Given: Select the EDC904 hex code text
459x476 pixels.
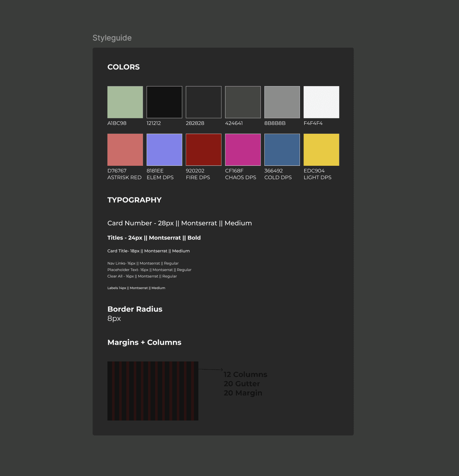Looking at the screenshot, I should [x=314, y=171].
